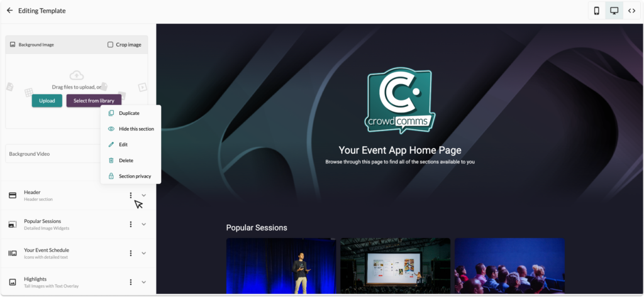
Task: Click the Editing Template title
Action: [x=42, y=11]
